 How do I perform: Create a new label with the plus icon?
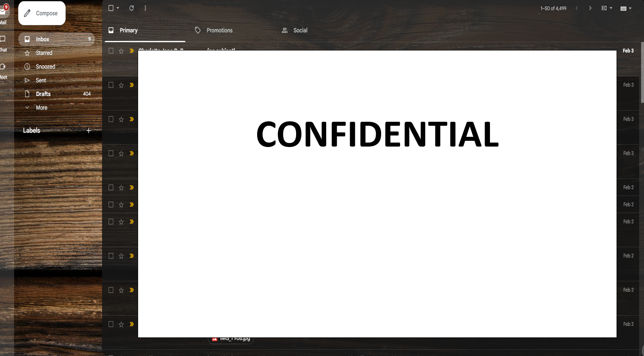(x=89, y=131)
